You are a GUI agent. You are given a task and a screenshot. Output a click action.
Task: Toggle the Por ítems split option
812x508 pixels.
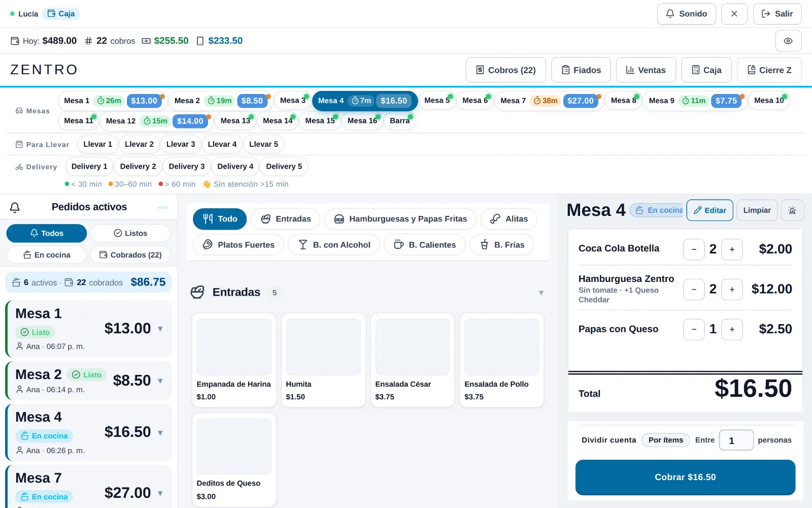click(665, 440)
